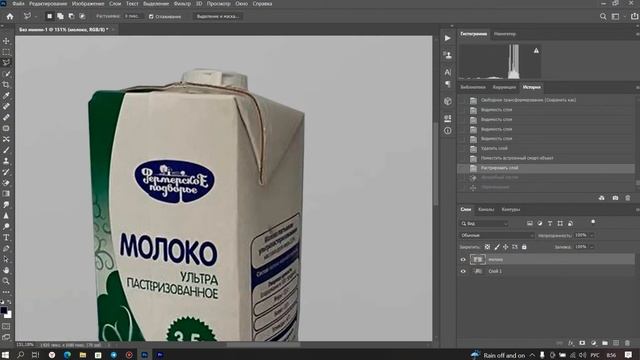
Task: Open the Character panel icon
Action: coord(448,72)
